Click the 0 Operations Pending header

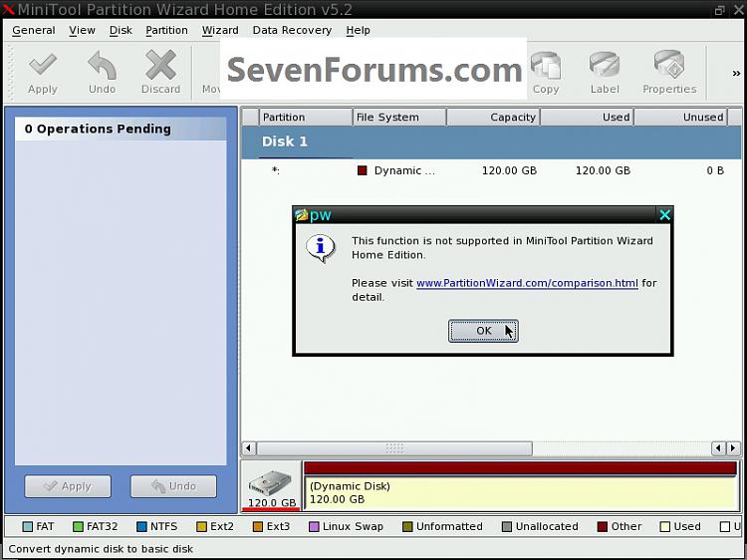coord(121,129)
